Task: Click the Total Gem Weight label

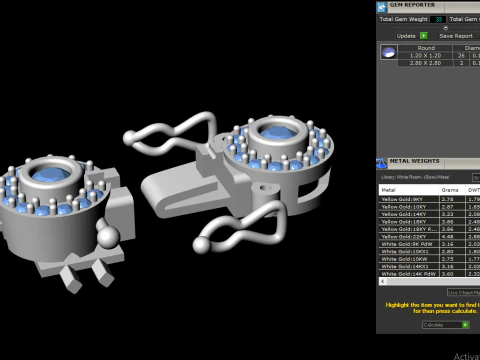Action: (x=403, y=19)
